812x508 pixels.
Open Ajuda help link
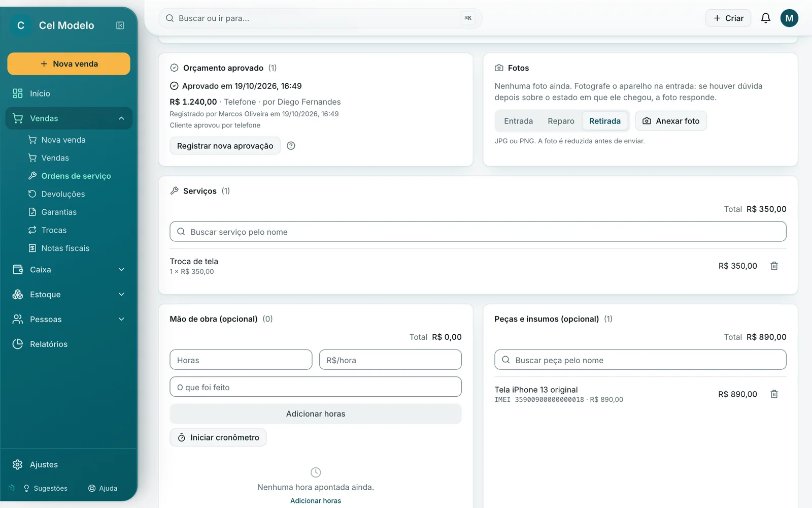click(x=103, y=488)
